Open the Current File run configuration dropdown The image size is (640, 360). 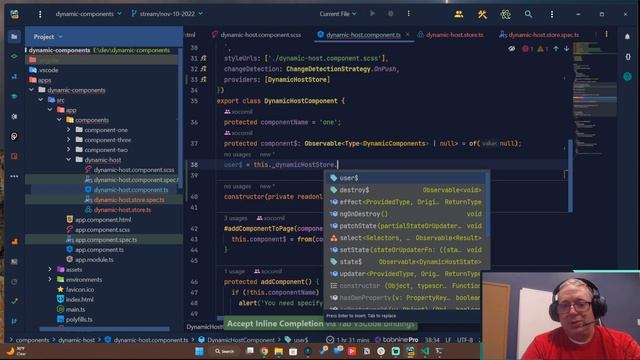tap(338, 14)
